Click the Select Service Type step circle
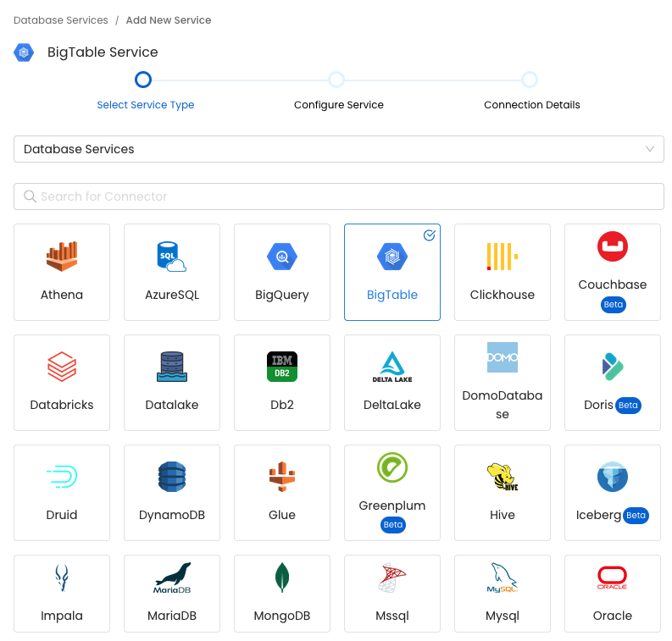This screenshot has width=672, height=641. 143,80
